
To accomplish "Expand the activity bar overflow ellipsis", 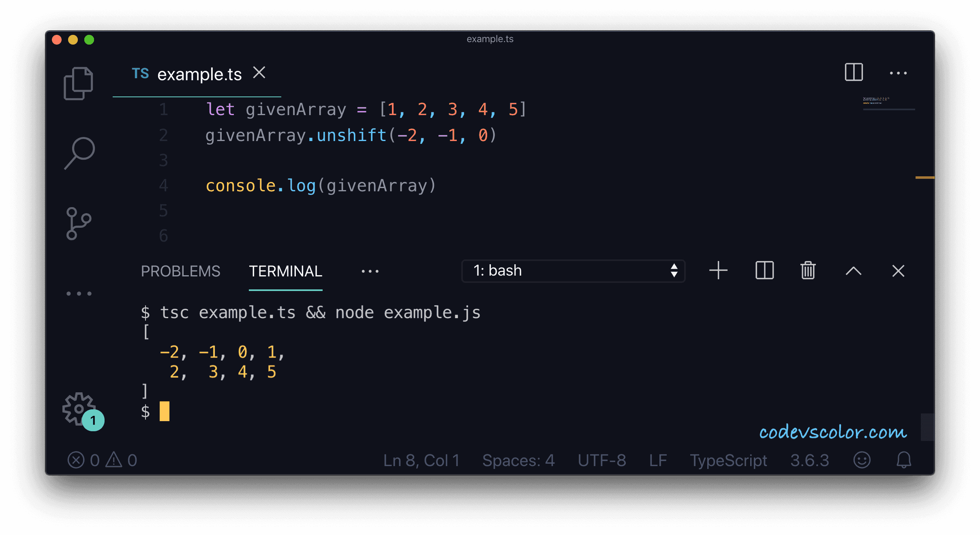I will [x=79, y=293].
